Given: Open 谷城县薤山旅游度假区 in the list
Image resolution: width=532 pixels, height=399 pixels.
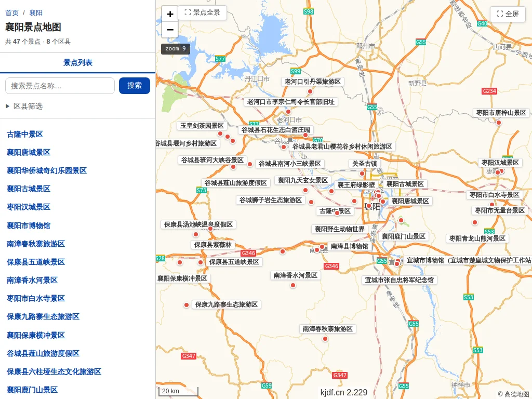Looking at the screenshot, I should (x=43, y=353).
